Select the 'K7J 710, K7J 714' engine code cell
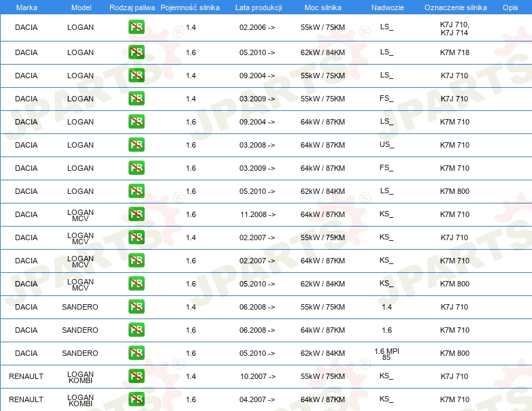 [454, 28]
